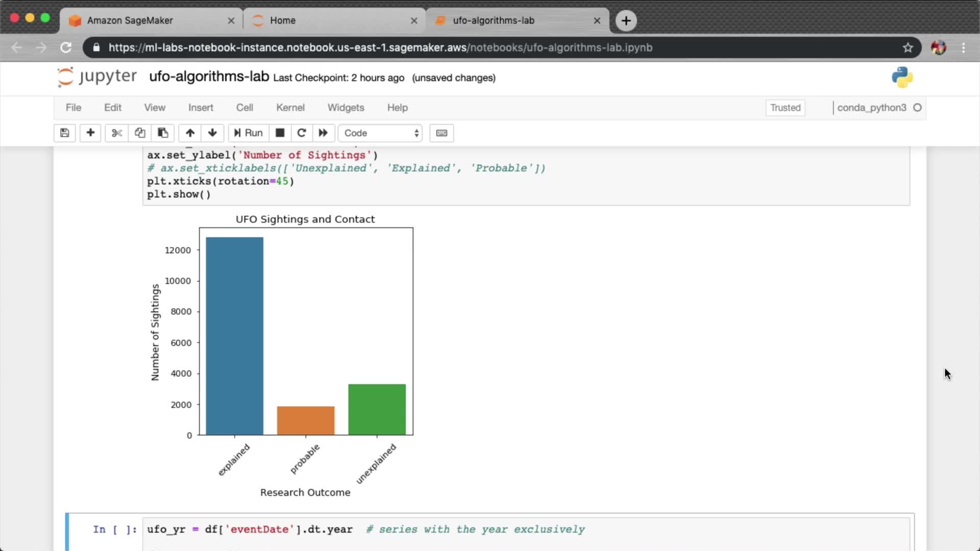Click the Trusted notebook button

tap(785, 108)
